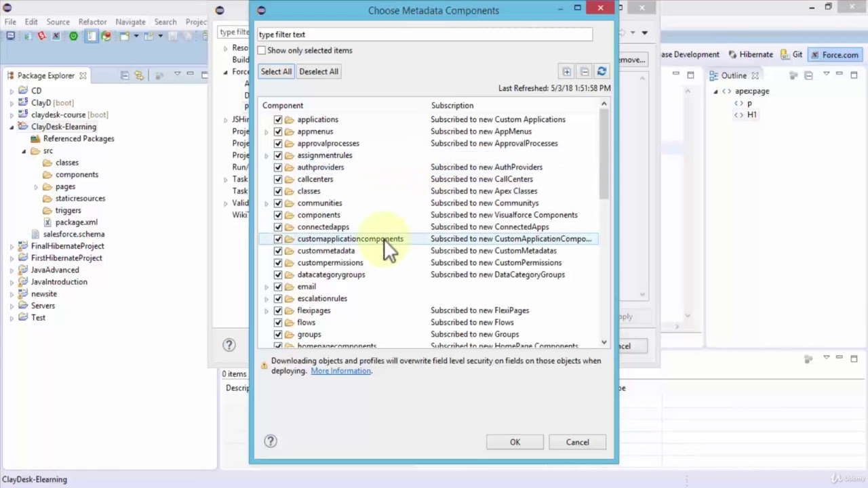Click the Servers project icon
Screen dimensions: 868x488
click(23, 306)
